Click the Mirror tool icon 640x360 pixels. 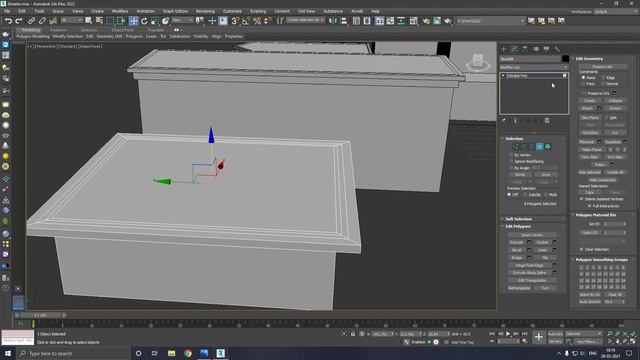click(x=333, y=21)
